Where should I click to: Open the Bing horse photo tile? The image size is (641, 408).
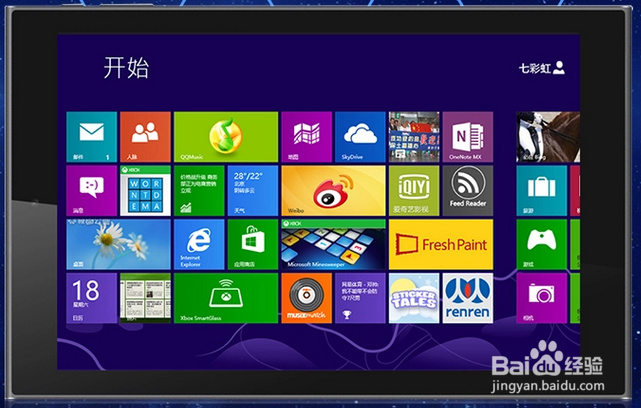tap(548, 137)
